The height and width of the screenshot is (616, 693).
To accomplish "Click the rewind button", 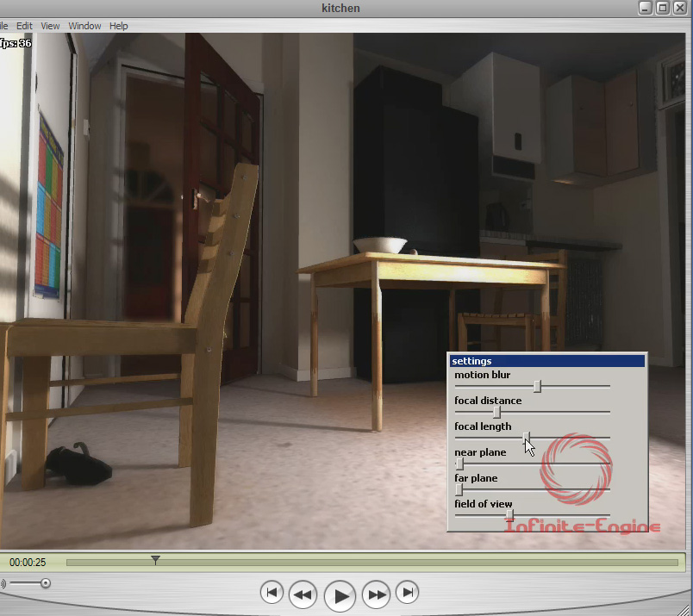I will coord(303,594).
